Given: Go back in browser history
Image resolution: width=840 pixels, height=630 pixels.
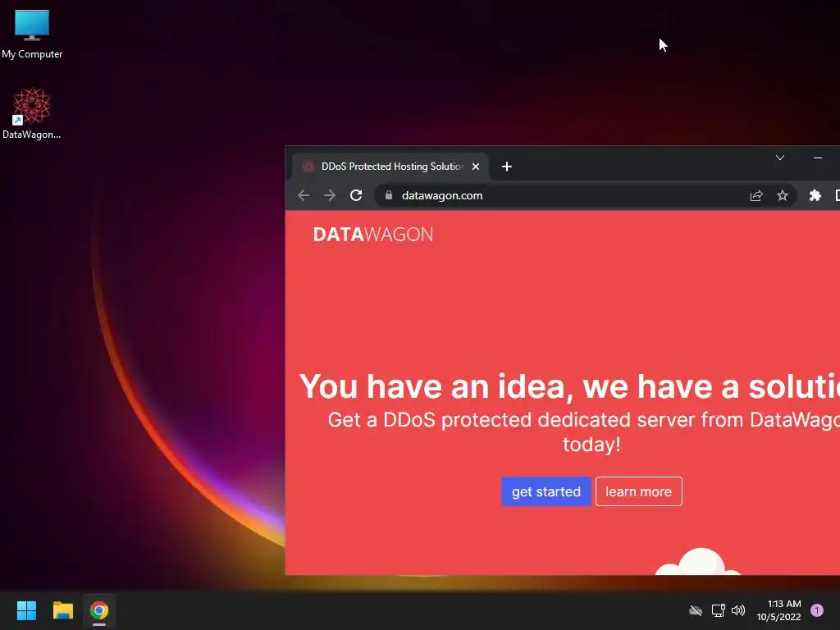Looking at the screenshot, I should pyautogui.click(x=304, y=195).
